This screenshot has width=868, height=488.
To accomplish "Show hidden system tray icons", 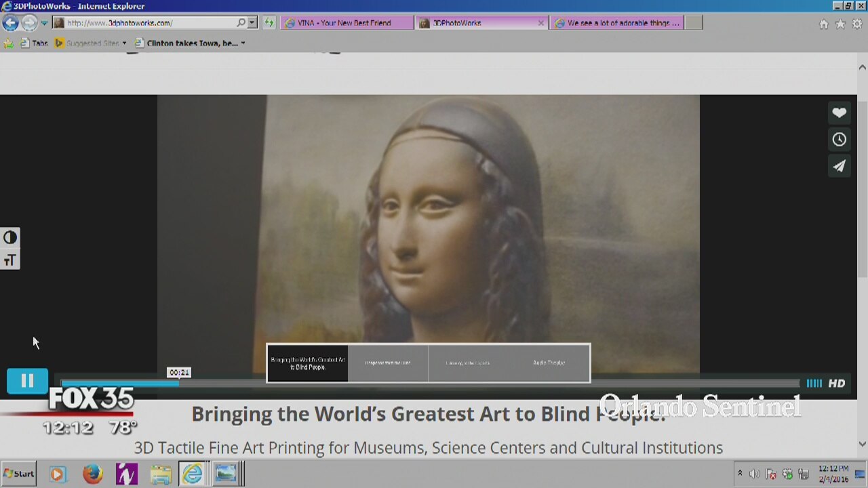I will point(740,474).
